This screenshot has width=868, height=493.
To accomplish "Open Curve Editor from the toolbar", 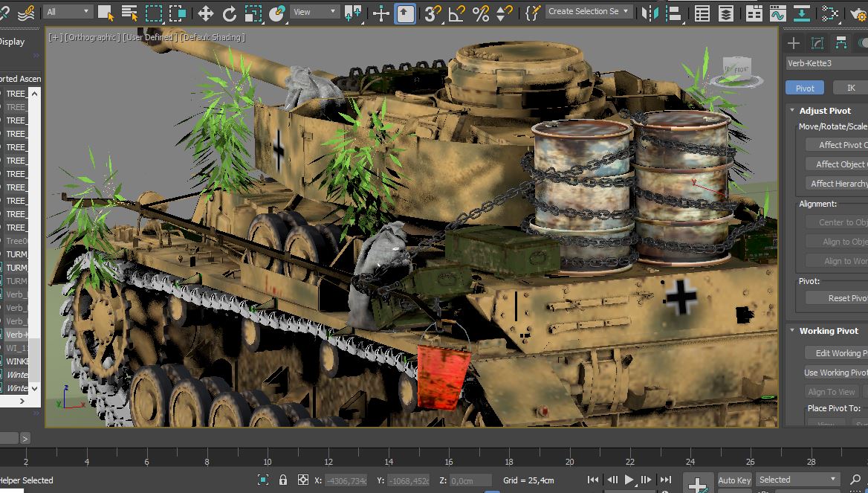I will [777, 13].
